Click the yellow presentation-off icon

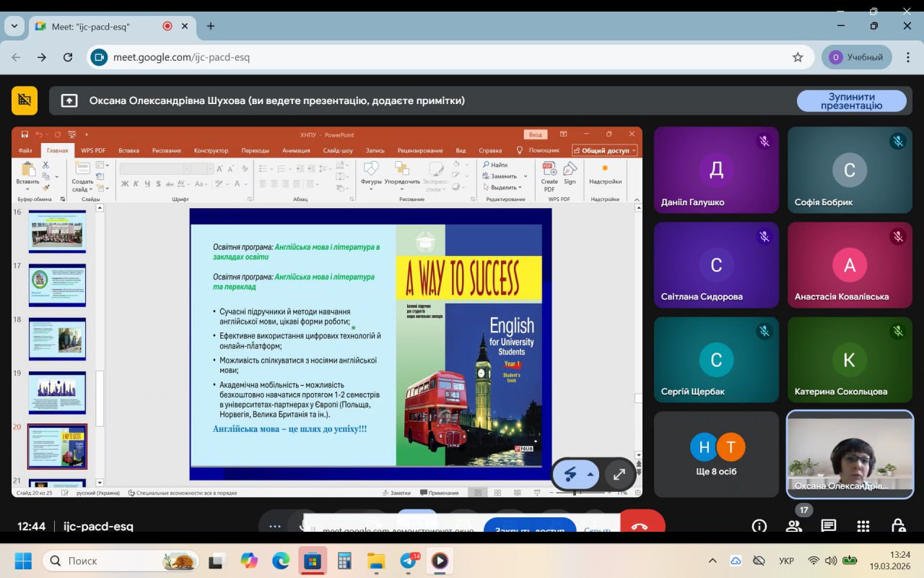25,100
